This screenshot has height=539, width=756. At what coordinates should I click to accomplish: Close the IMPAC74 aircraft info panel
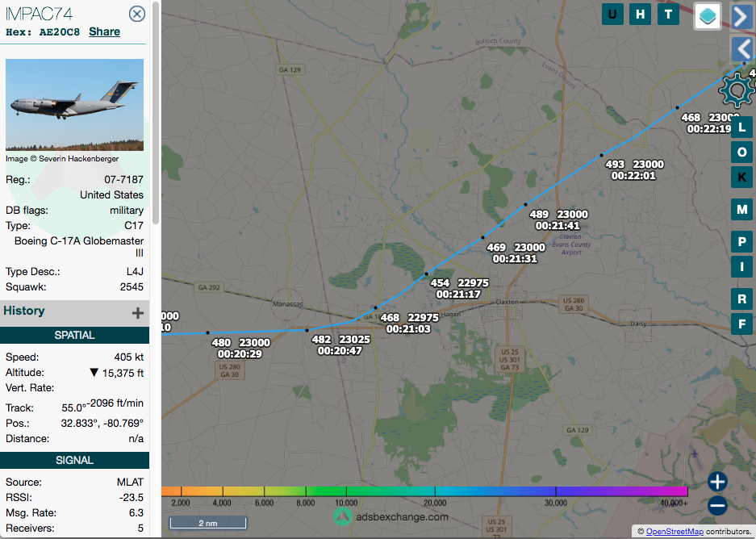click(137, 14)
